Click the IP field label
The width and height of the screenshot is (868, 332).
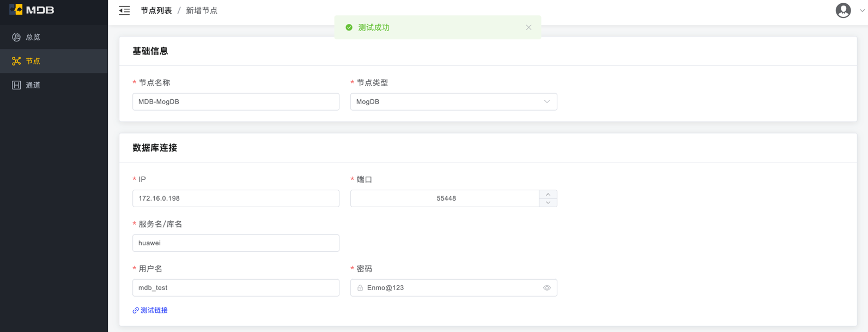pos(142,179)
